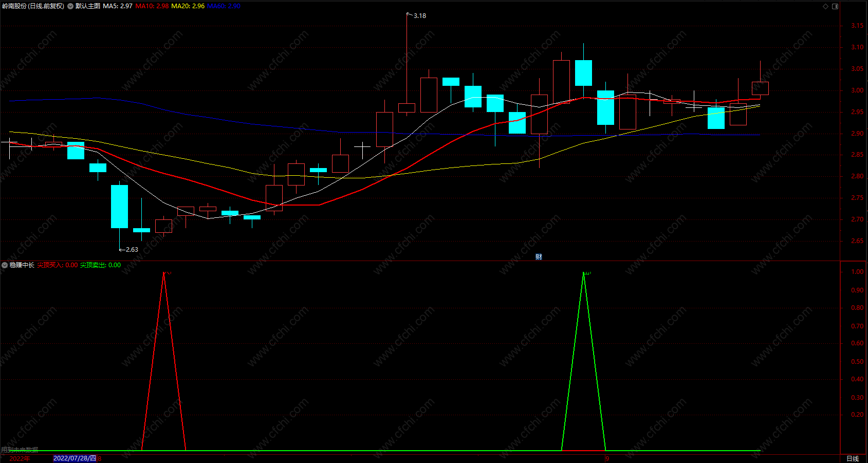Open the 稳赚中长 indicator dropdown arrow
Image resolution: width=868 pixels, height=463 pixels.
pyautogui.click(x=5, y=265)
